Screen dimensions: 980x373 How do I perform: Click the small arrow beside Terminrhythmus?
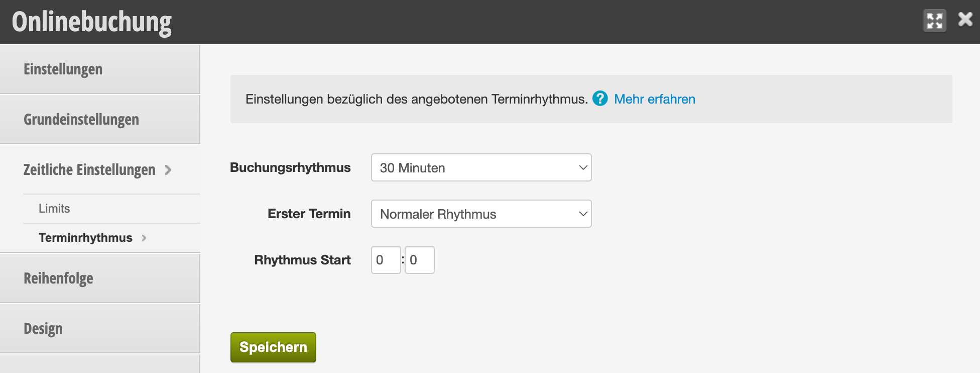[144, 238]
